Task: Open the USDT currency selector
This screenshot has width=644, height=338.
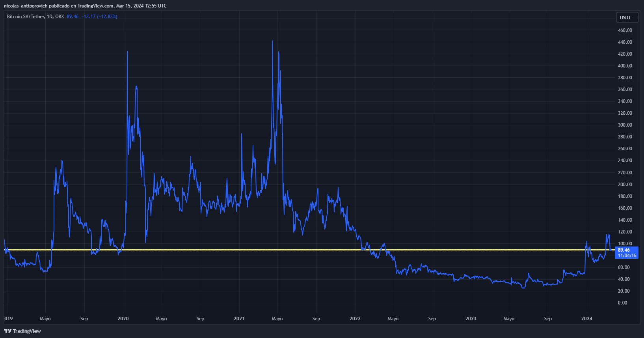Action: pyautogui.click(x=627, y=17)
